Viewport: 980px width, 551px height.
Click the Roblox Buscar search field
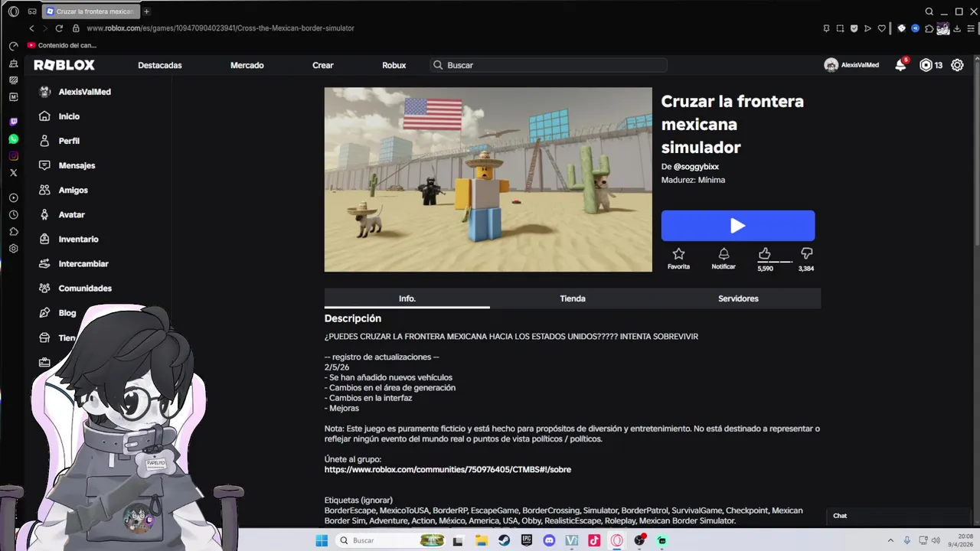(548, 65)
